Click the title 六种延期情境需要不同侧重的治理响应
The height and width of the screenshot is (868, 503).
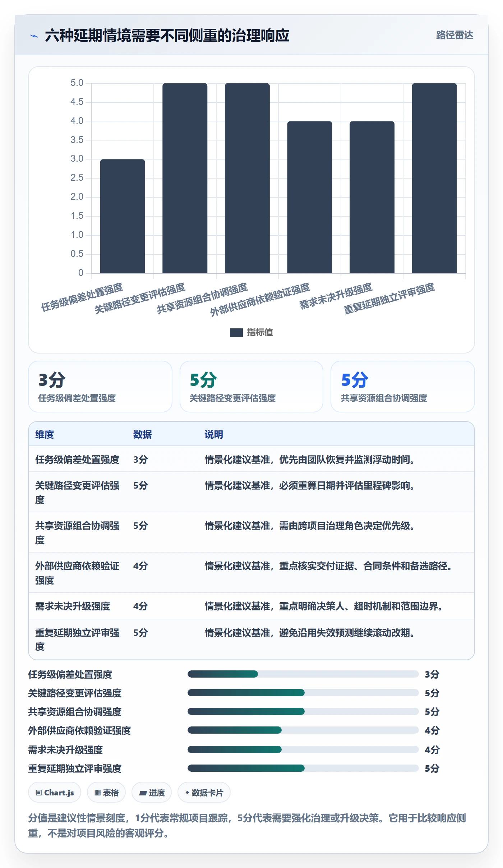click(167, 36)
